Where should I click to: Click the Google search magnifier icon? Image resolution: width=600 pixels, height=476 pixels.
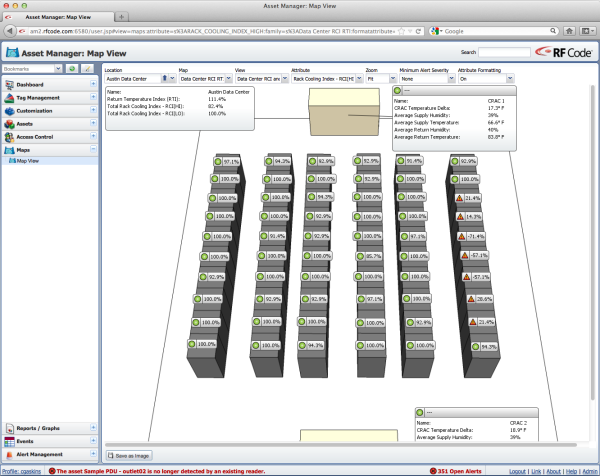pos(553,31)
